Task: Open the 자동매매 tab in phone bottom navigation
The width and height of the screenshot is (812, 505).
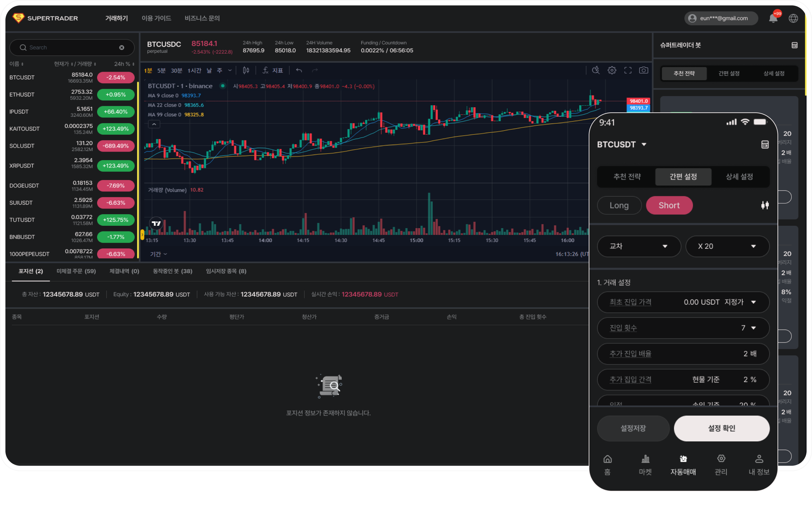Action: pyautogui.click(x=683, y=465)
